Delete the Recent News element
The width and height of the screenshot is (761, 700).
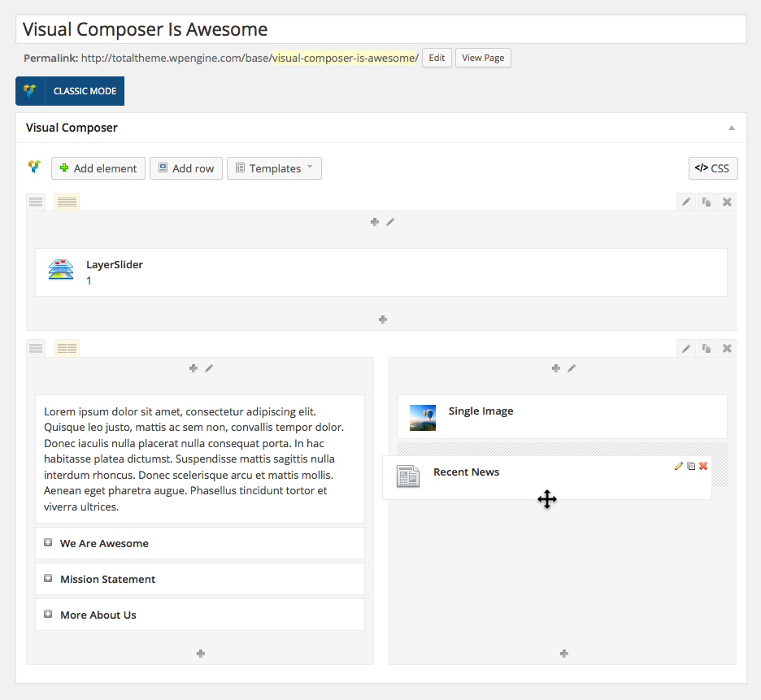click(x=703, y=466)
